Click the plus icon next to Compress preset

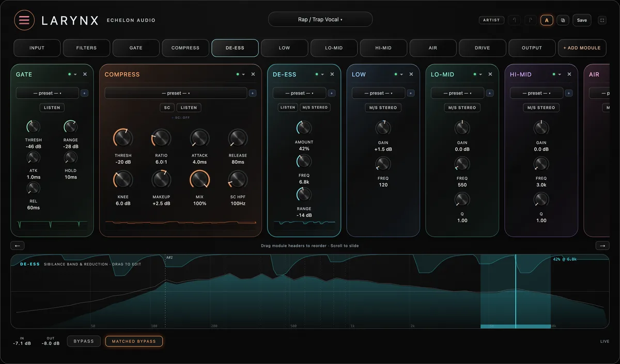point(253,93)
